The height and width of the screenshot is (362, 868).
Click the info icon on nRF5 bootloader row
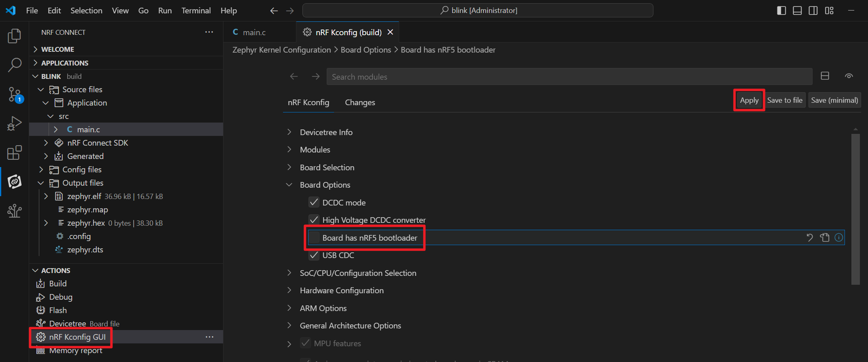pos(839,237)
